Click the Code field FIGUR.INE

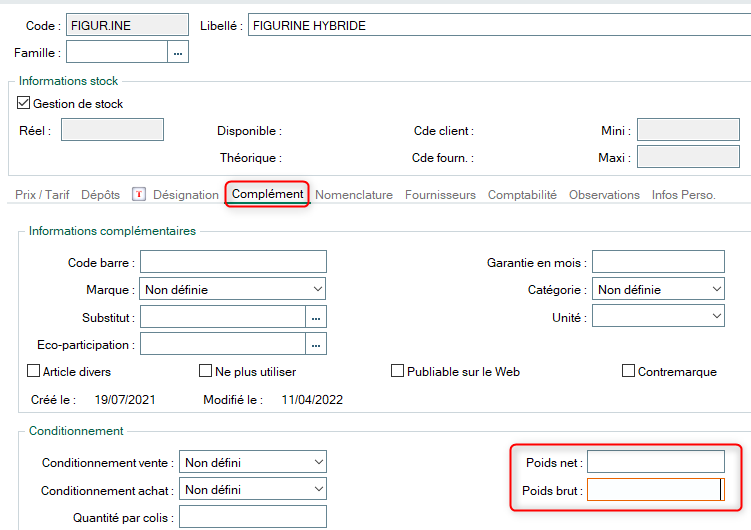click(127, 25)
